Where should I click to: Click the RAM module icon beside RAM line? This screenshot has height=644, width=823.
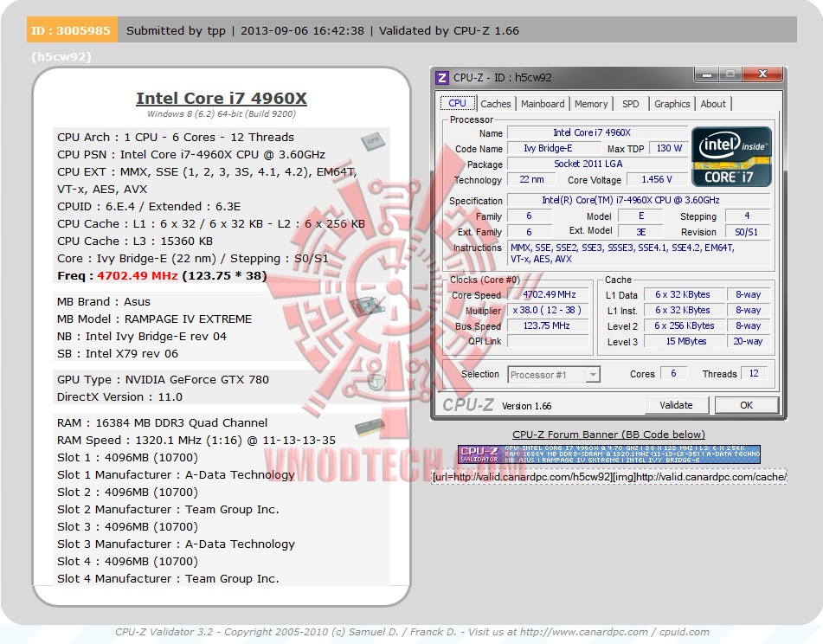click(x=370, y=428)
